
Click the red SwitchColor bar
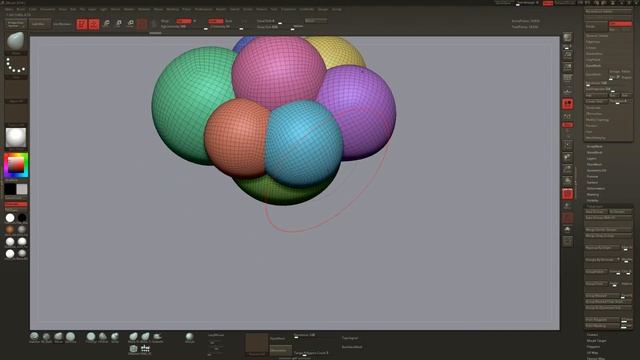[16, 204]
